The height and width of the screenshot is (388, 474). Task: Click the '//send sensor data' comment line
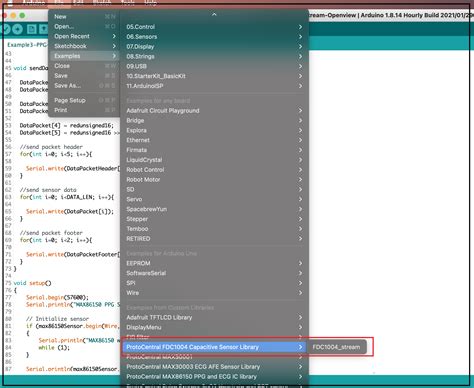pos(48,190)
